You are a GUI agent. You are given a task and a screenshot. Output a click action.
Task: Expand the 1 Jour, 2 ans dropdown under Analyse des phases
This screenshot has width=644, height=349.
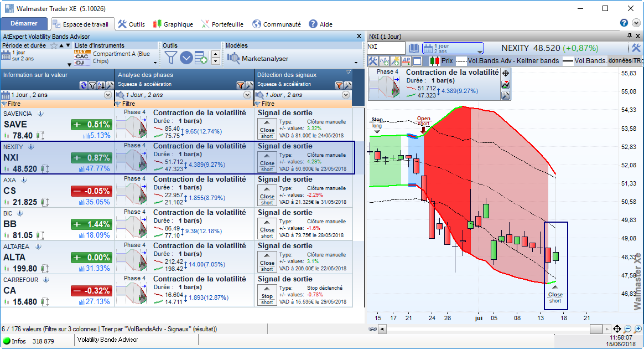pyautogui.click(x=247, y=95)
